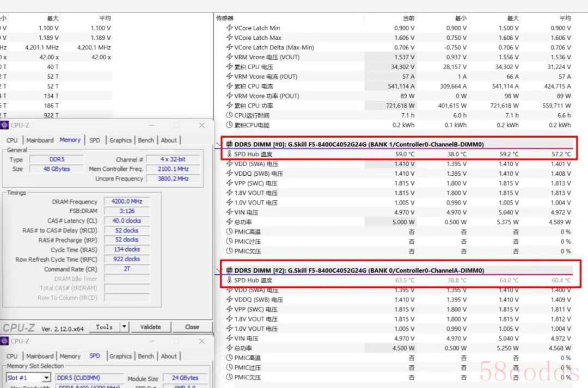Click the chip icon of DDR5 DIMM [#2] header
Viewport: 588px width, 388px height.
229,270
